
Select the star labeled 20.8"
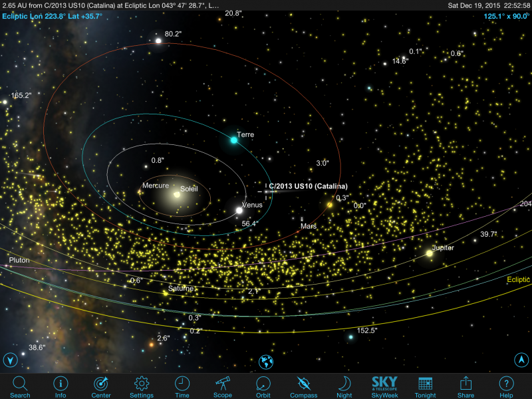tap(219, 20)
